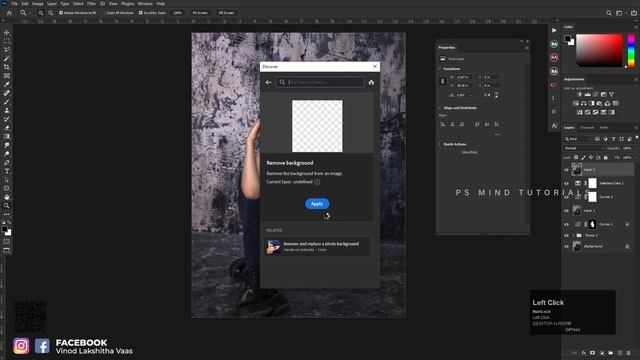Close the Discover dialog
The image size is (640, 360).
point(375,67)
